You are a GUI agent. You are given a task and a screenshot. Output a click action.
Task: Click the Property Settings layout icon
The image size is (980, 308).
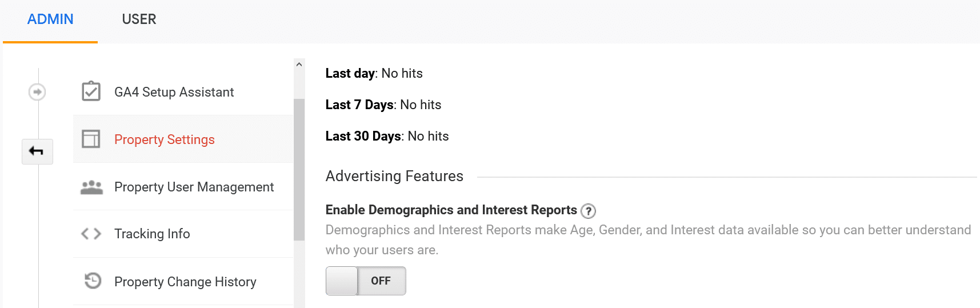pos(91,139)
